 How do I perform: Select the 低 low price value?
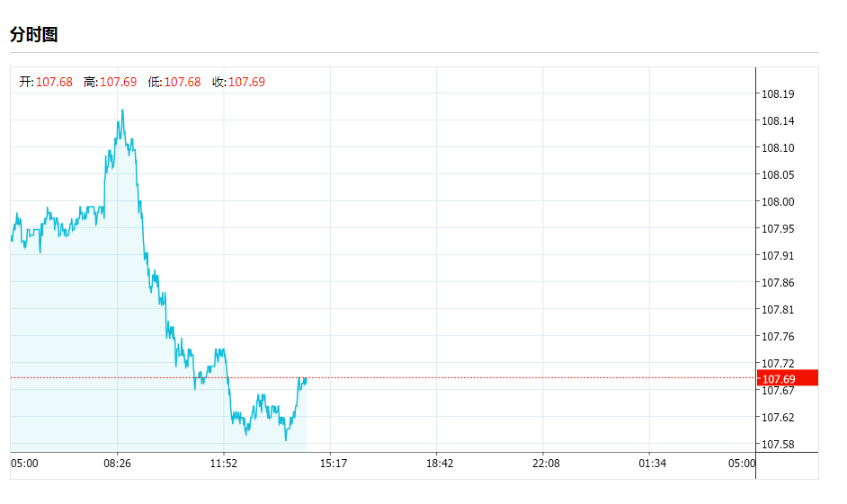(x=183, y=83)
